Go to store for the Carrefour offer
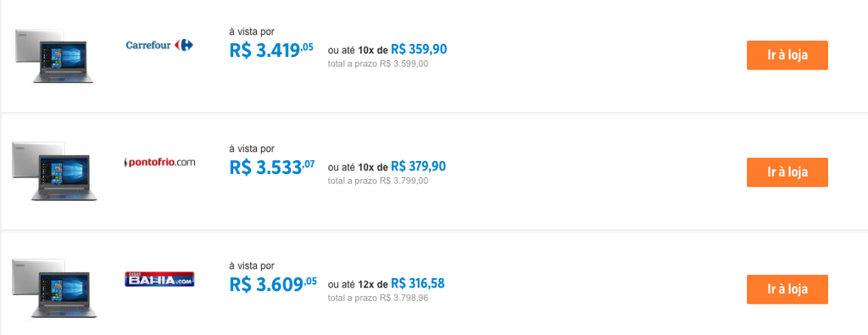868x335 pixels. pyautogui.click(x=787, y=55)
